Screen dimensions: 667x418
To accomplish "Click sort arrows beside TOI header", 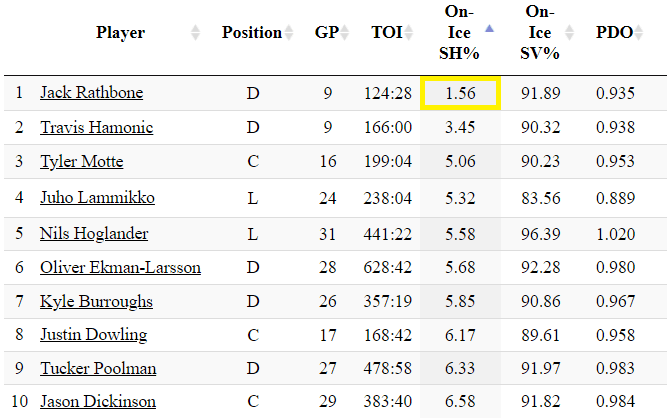I will pyautogui.click(x=408, y=33).
